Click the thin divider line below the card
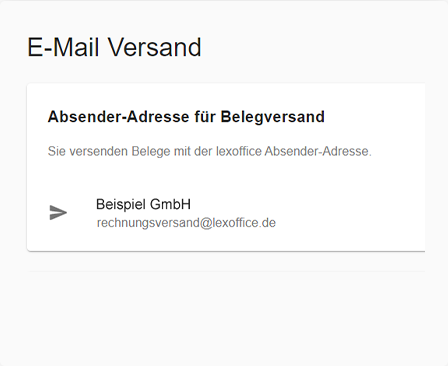This screenshot has height=366, width=448. [x=226, y=271]
